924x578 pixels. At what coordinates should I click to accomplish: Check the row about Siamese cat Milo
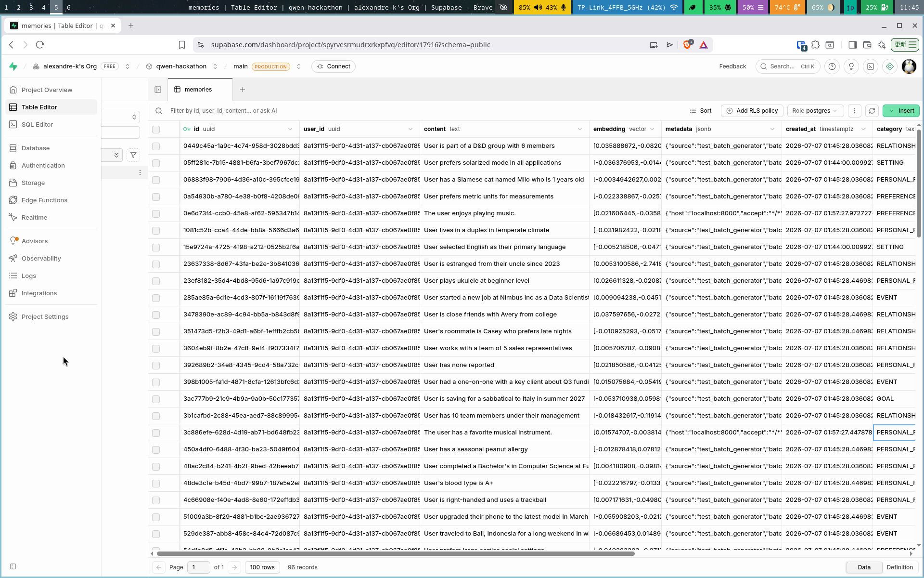tap(156, 180)
